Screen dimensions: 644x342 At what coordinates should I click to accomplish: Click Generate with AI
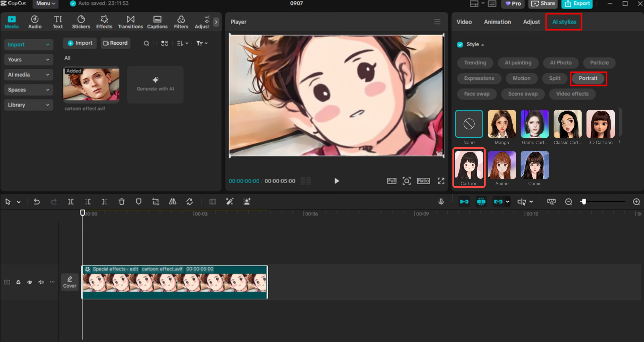155,85
